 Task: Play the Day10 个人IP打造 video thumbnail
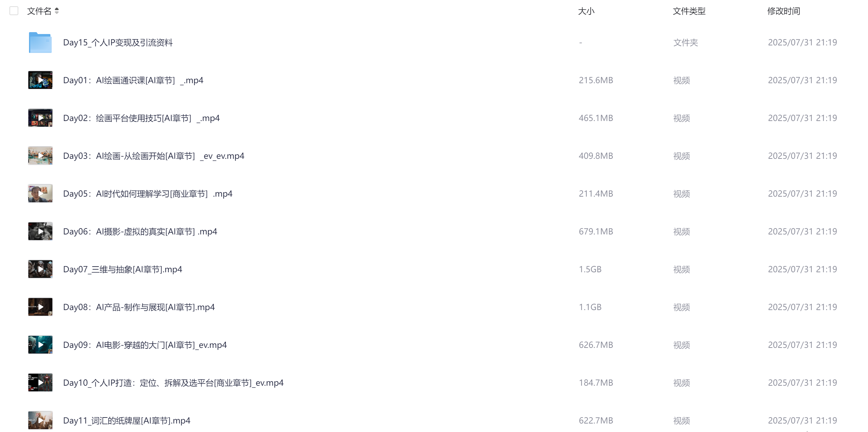click(40, 383)
